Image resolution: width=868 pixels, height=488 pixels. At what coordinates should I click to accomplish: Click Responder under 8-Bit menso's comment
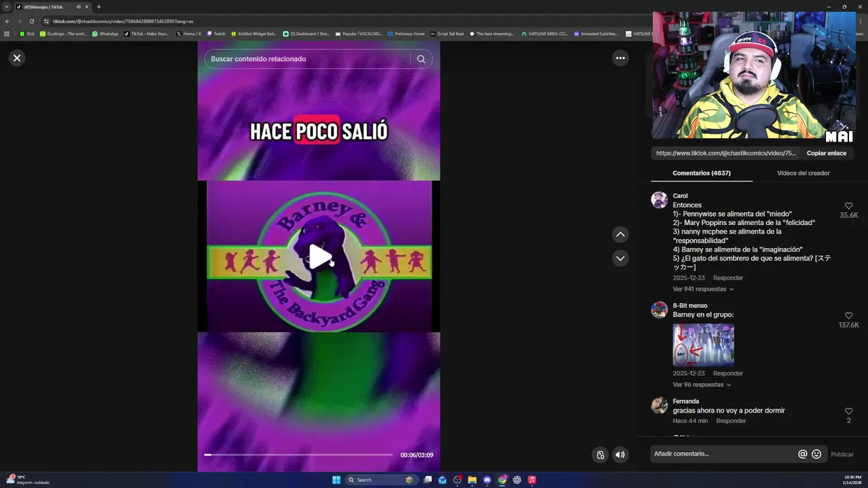(x=728, y=373)
